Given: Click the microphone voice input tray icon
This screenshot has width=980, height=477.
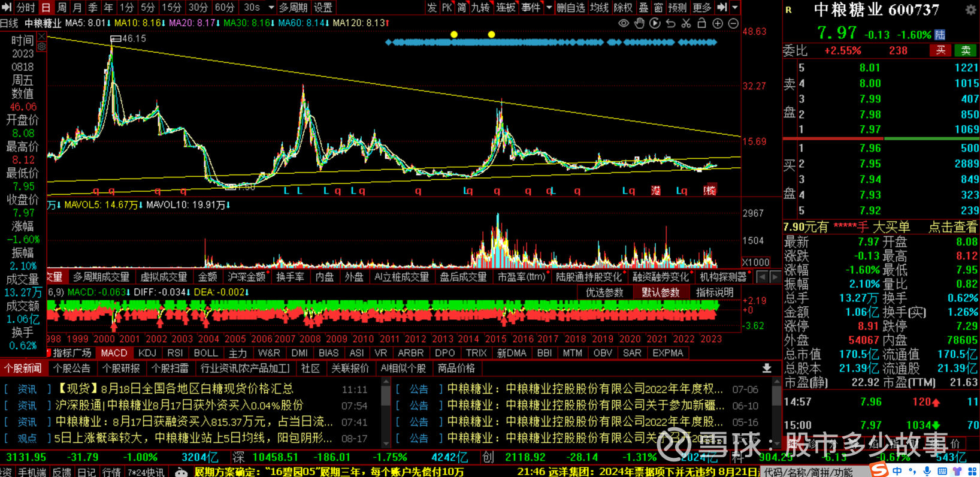Looking at the screenshot, I should pos(927,472).
